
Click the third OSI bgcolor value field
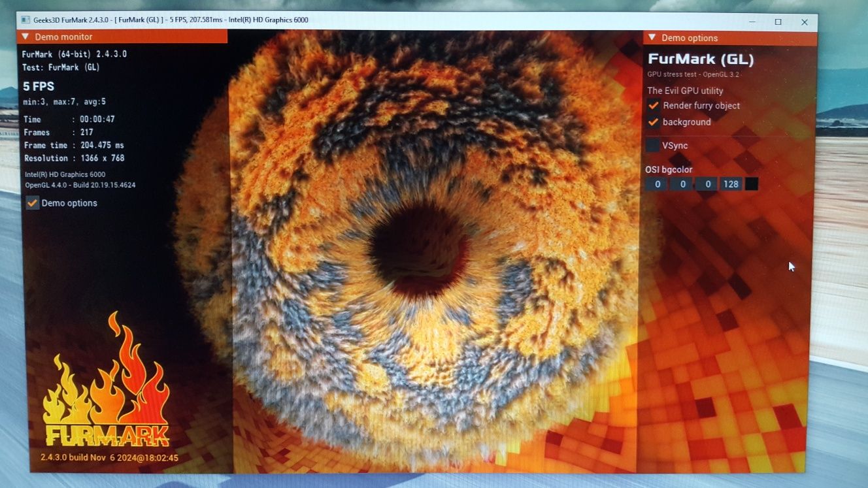[707, 184]
